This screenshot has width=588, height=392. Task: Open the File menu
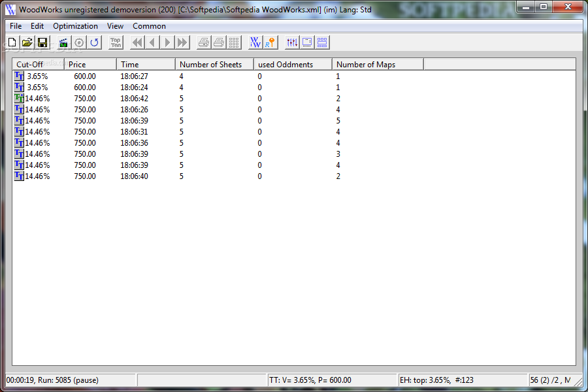coord(16,26)
